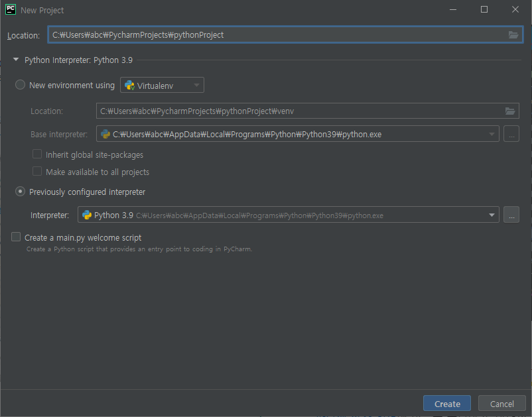Open the interpreter settings ellipsis button
Image resolution: width=532 pixels, height=417 pixels.
pyautogui.click(x=511, y=215)
